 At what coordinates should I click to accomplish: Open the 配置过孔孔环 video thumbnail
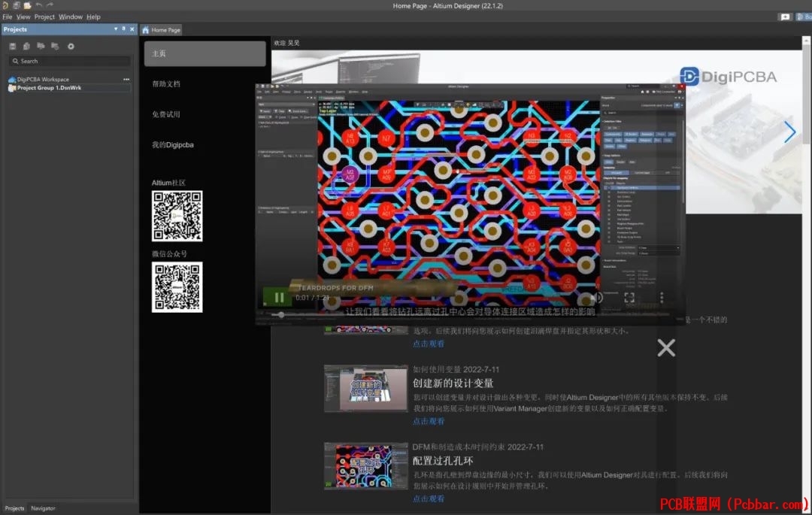366,466
